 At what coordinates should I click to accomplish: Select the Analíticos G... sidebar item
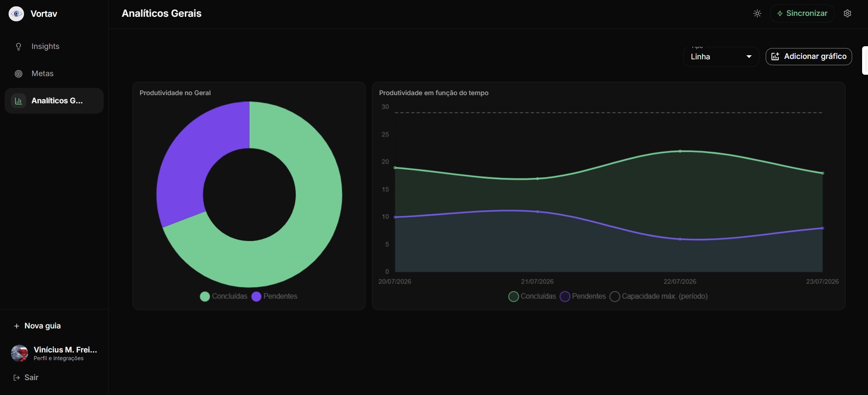click(54, 101)
